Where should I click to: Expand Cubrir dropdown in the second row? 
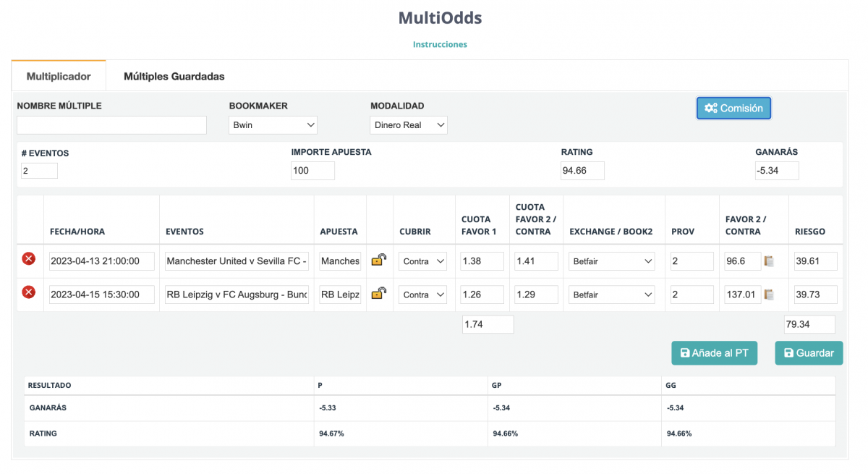[422, 295]
